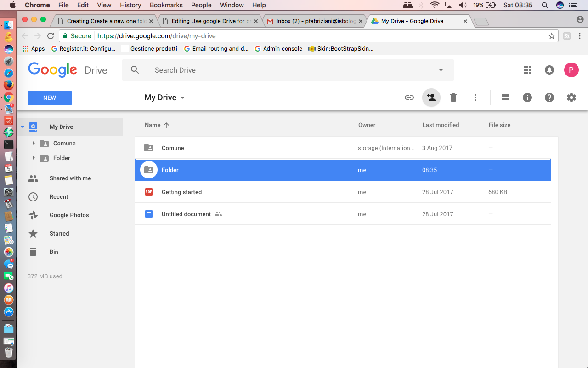The width and height of the screenshot is (588, 368).
Task: Open the Google apps grid launcher
Action: (x=527, y=70)
